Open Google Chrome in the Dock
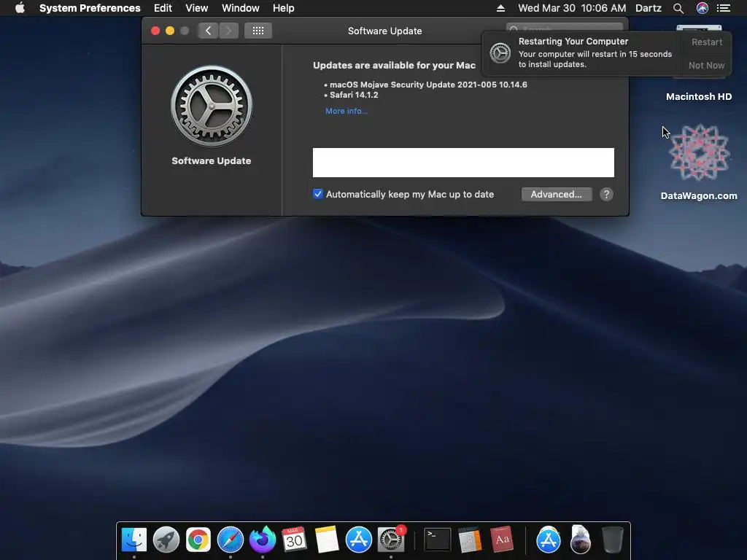The height and width of the screenshot is (560, 747). point(198,540)
